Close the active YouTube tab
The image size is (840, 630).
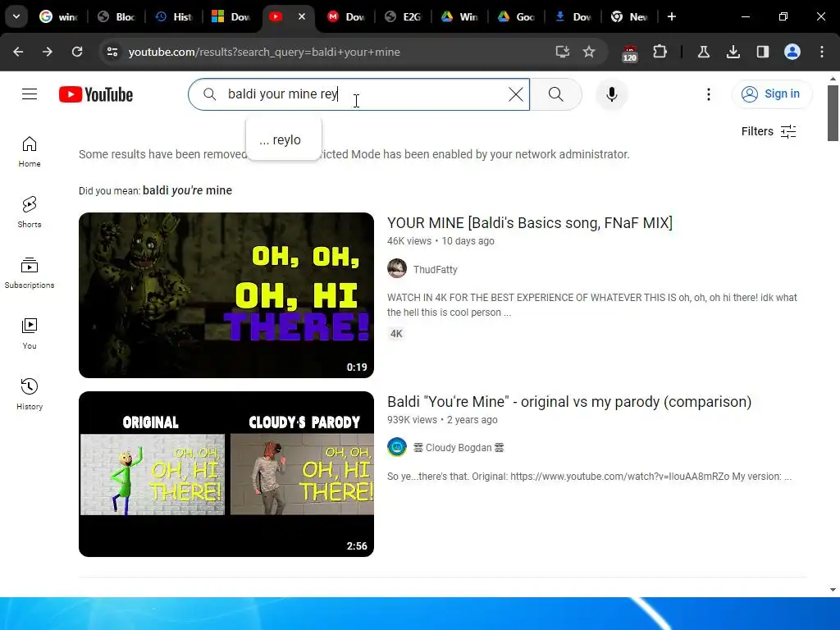[302, 16]
